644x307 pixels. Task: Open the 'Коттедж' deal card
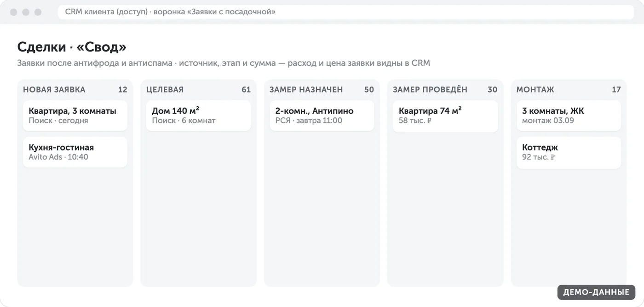pos(569,152)
